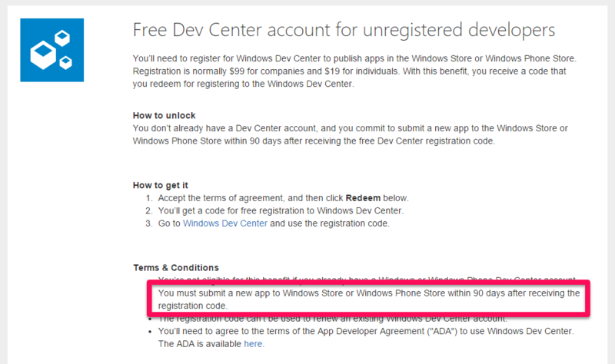Click the 'Free Dev Center account' page heading
The width and height of the screenshot is (615, 364).
point(344,30)
